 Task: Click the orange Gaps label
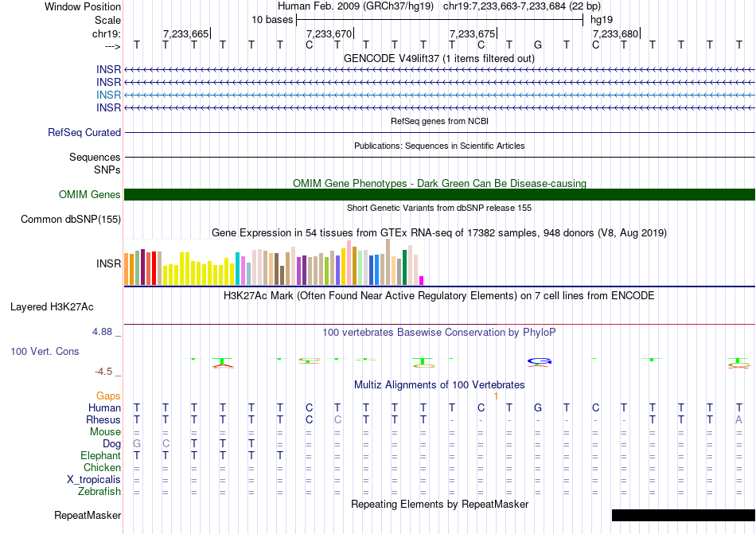pos(108,396)
